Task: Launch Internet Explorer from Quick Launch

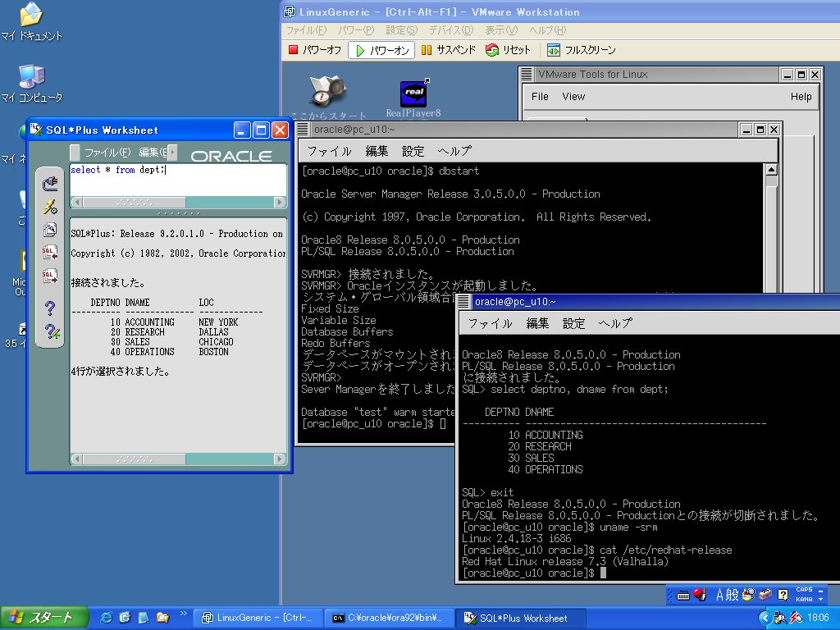Action: point(106,618)
